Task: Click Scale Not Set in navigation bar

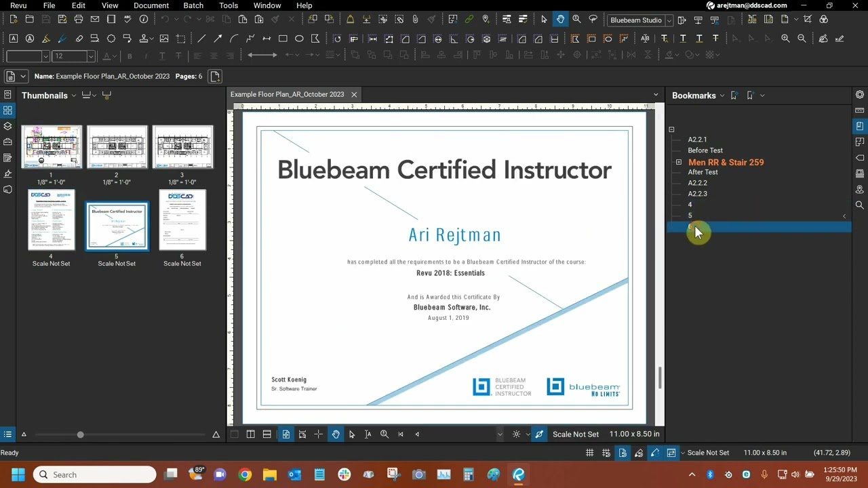Action: [576, 434]
